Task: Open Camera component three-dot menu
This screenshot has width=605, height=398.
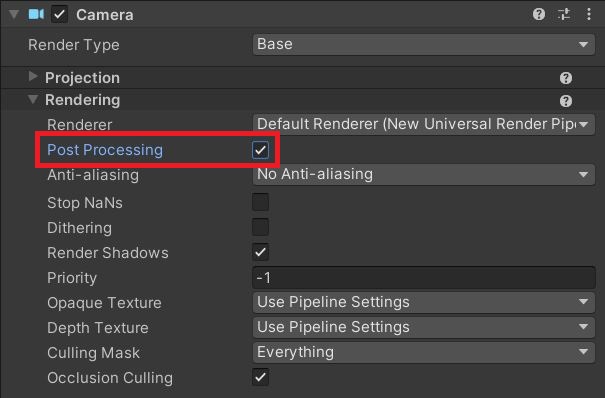Action: coord(589,14)
